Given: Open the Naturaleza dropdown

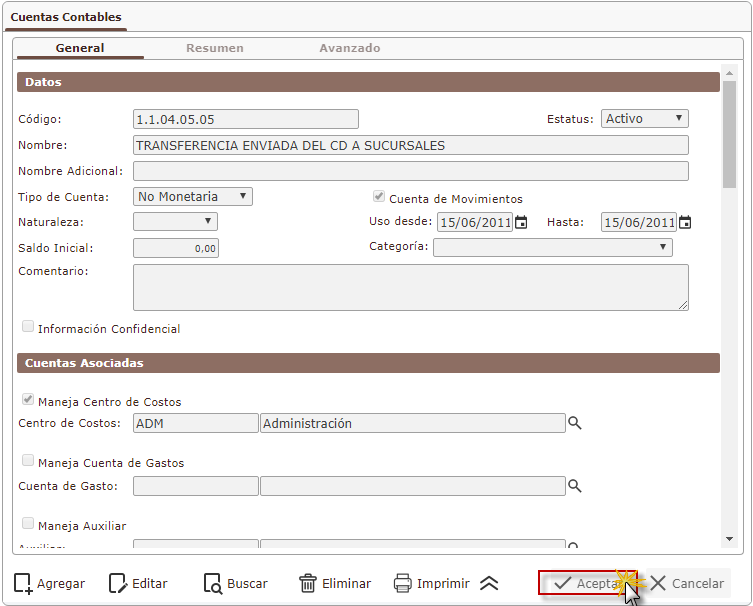Looking at the screenshot, I should click(175, 221).
